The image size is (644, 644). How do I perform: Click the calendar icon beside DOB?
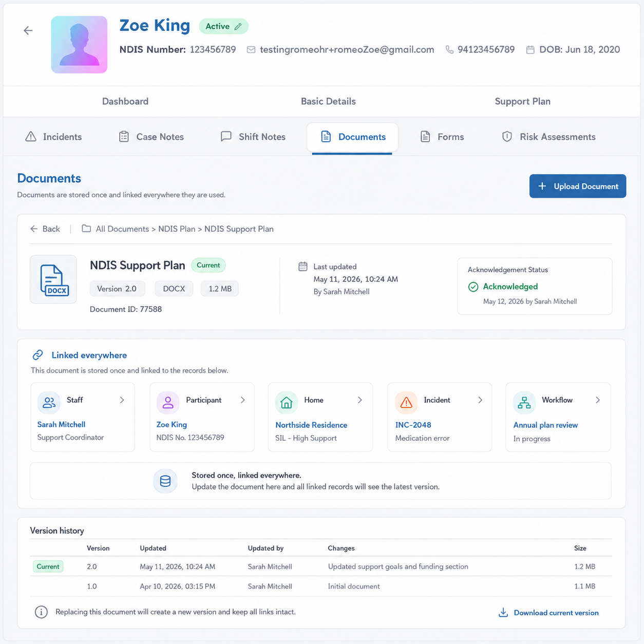click(x=531, y=50)
